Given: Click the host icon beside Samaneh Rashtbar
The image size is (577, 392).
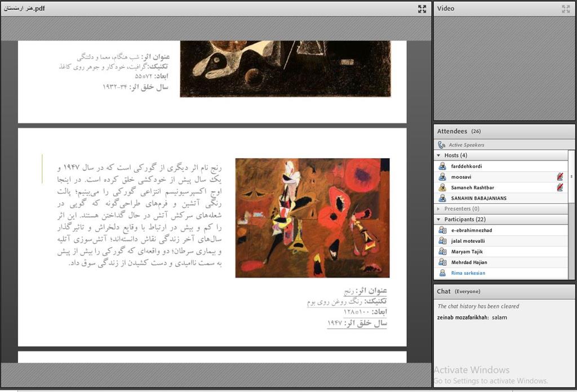Looking at the screenshot, I should (x=442, y=188).
